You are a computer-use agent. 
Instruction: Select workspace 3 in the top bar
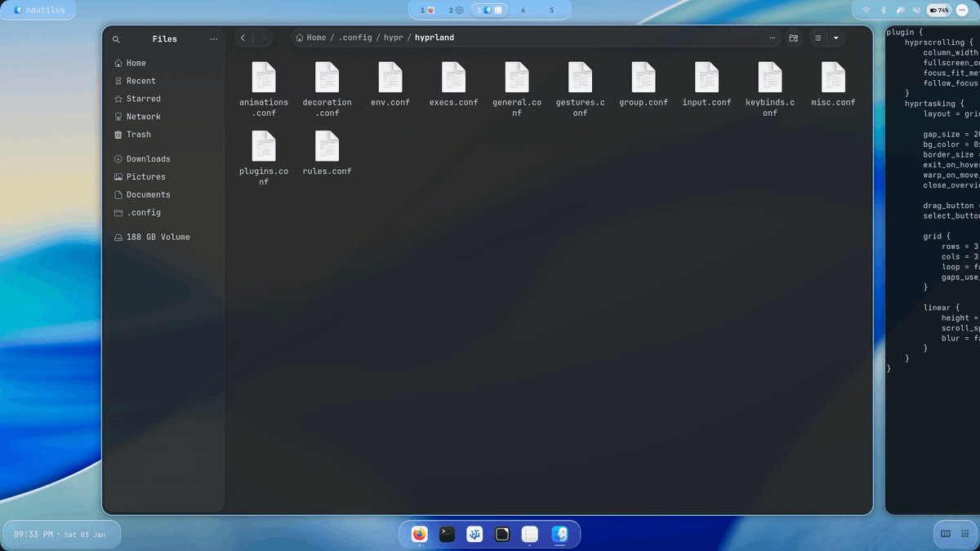(x=491, y=11)
